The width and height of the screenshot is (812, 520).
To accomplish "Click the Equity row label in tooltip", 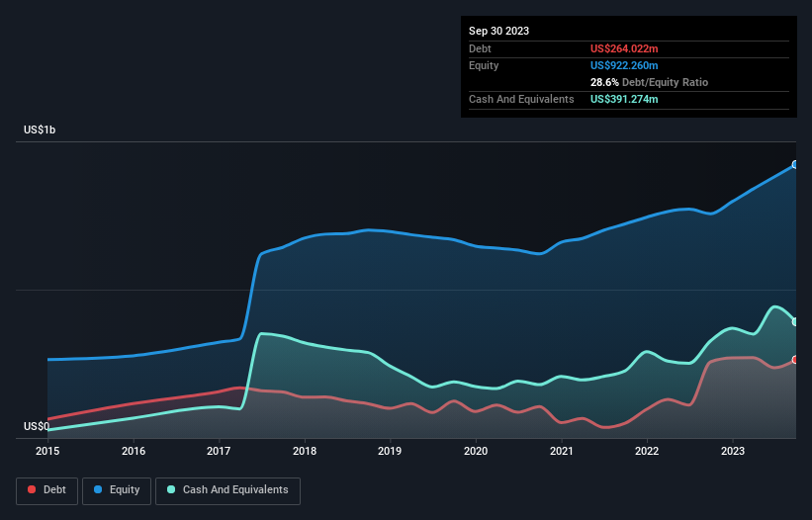I will (x=484, y=65).
